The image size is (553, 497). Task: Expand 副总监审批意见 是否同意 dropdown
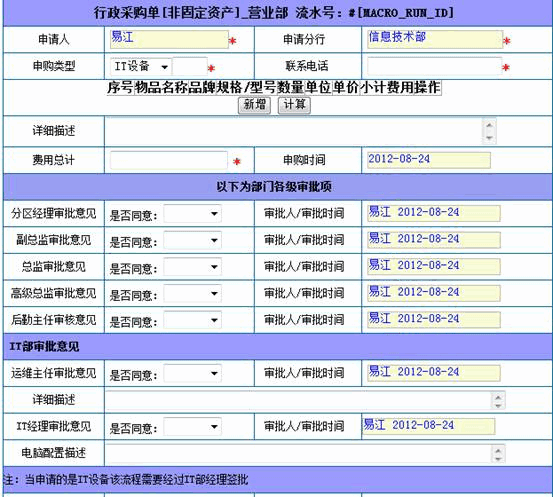[192, 240]
